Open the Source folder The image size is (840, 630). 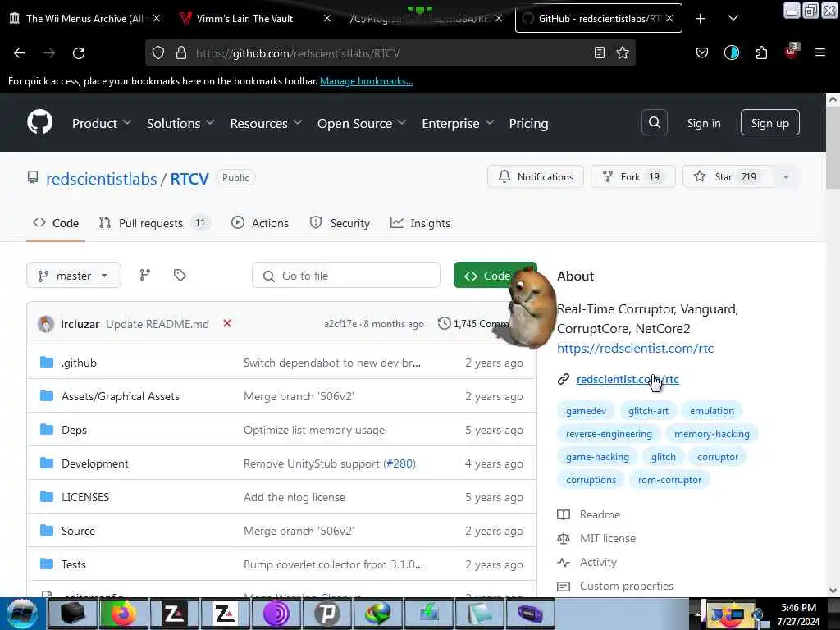click(x=78, y=531)
